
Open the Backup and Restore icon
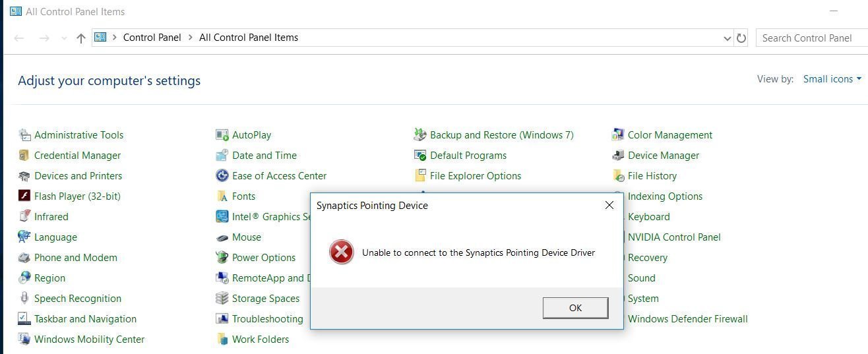click(420, 135)
